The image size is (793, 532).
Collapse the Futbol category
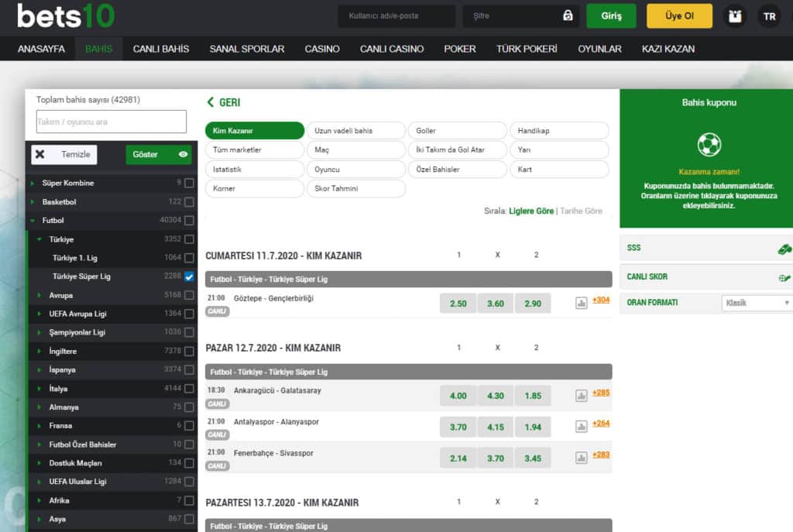pos(33,221)
